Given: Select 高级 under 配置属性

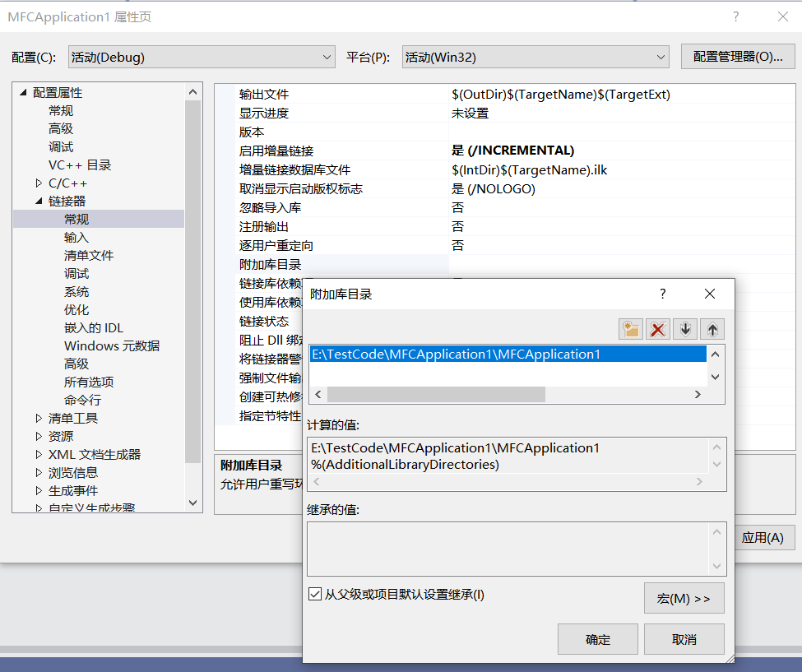Looking at the screenshot, I should coord(60,128).
